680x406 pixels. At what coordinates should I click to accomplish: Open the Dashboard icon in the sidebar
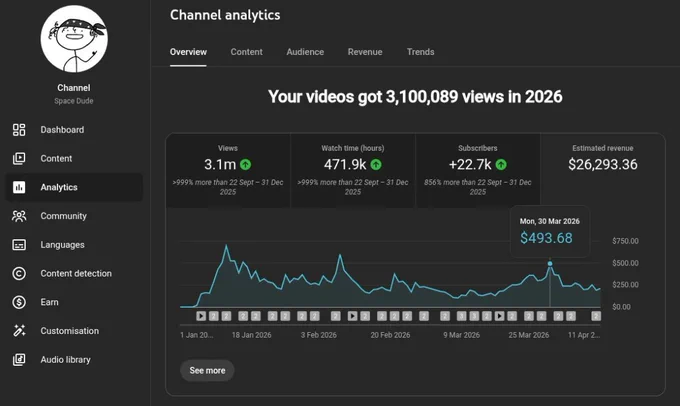[x=19, y=130]
